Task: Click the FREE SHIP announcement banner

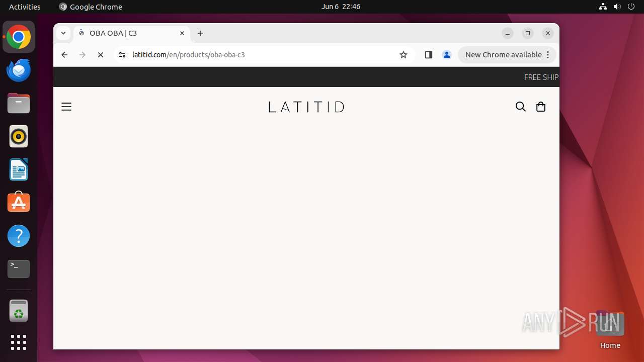Action: (541, 77)
